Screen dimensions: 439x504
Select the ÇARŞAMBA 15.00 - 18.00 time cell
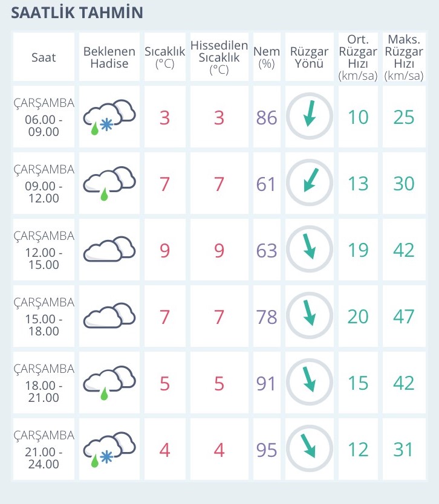[x=44, y=316]
